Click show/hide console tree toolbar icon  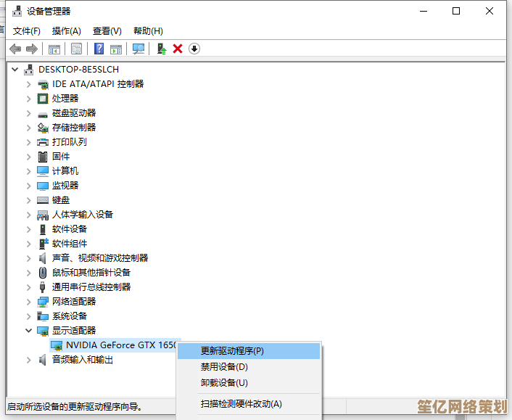point(54,49)
